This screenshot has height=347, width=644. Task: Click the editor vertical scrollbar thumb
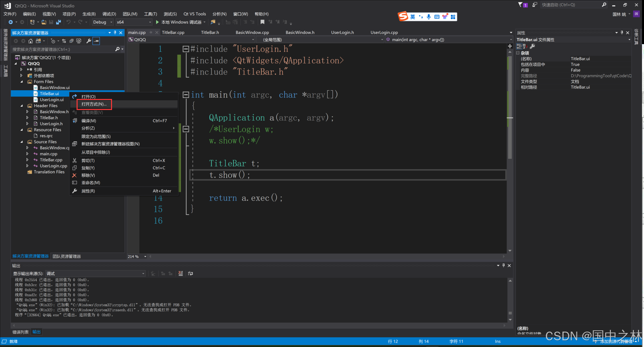[x=510, y=107]
